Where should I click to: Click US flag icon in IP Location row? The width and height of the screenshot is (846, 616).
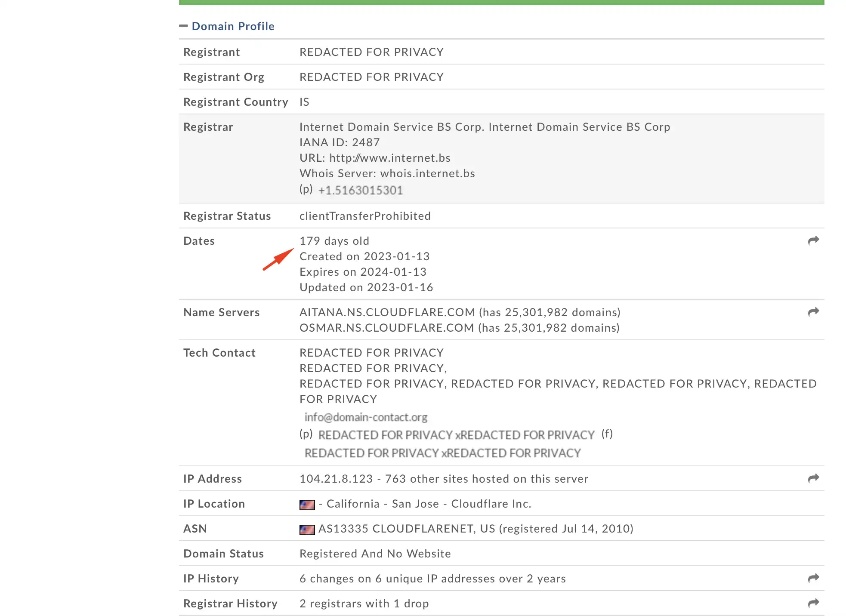(x=307, y=505)
